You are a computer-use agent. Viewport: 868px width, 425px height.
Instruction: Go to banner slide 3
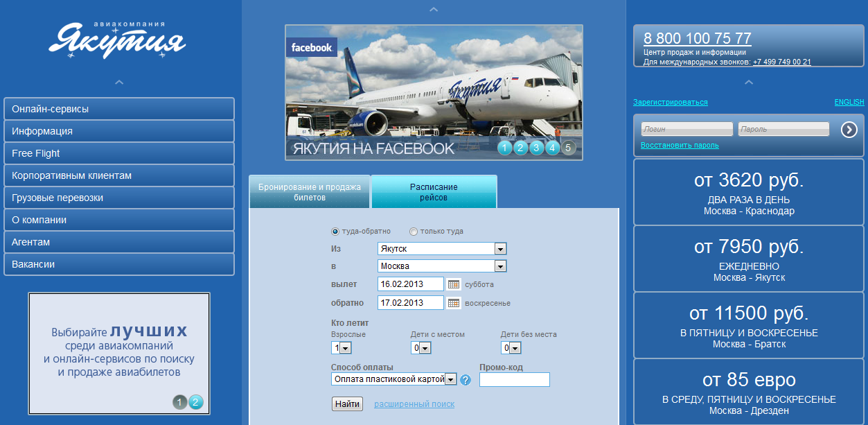click(x=537, y=147)
